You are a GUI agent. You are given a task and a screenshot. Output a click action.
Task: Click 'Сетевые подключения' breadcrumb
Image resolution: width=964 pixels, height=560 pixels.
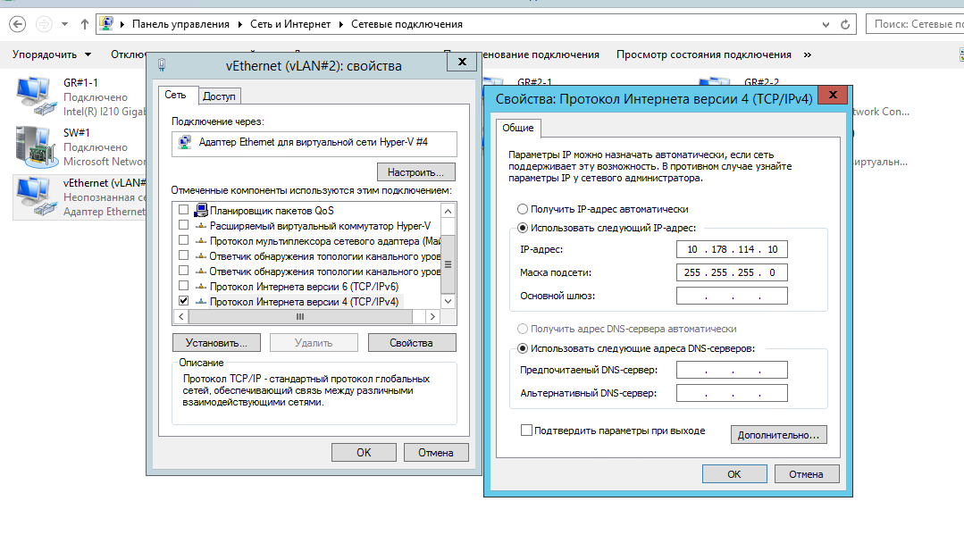pos(407,24)
